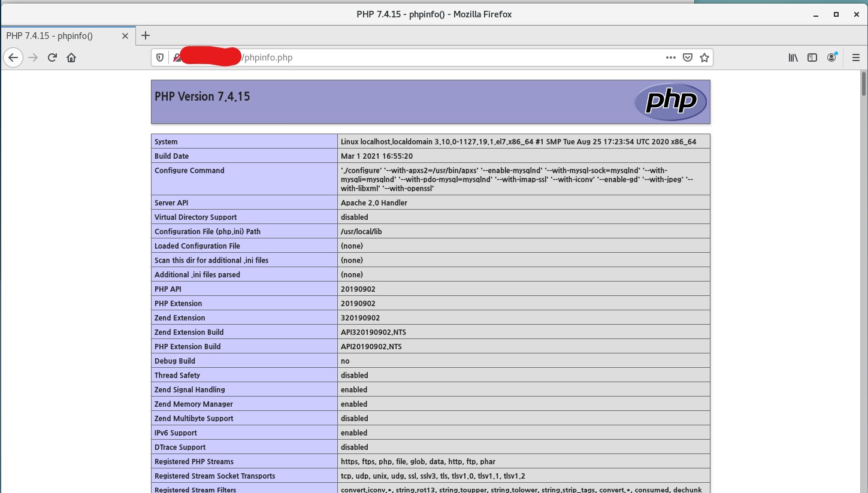Click the /usr/local/lib path value
The width and height of the screenshot is (868, 493).
[x=361, y=232]
